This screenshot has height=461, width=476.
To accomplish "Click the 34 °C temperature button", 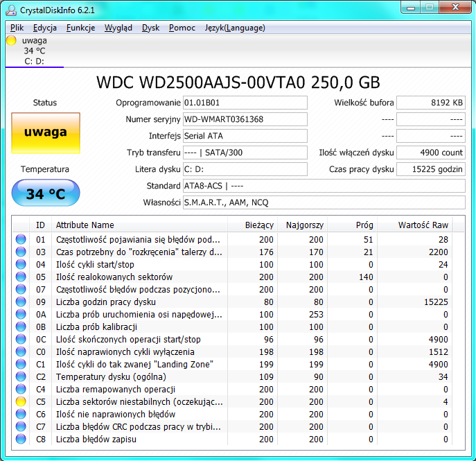I will (46, 193).
